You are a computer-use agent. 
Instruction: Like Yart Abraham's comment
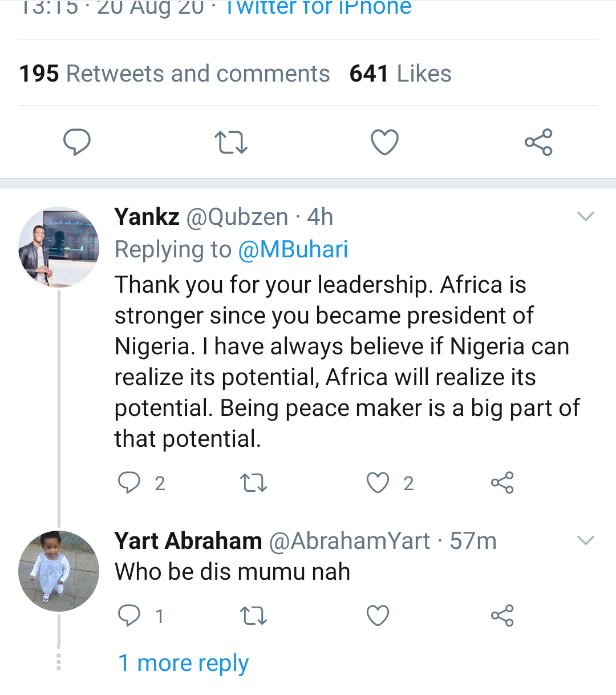point(378,616)
